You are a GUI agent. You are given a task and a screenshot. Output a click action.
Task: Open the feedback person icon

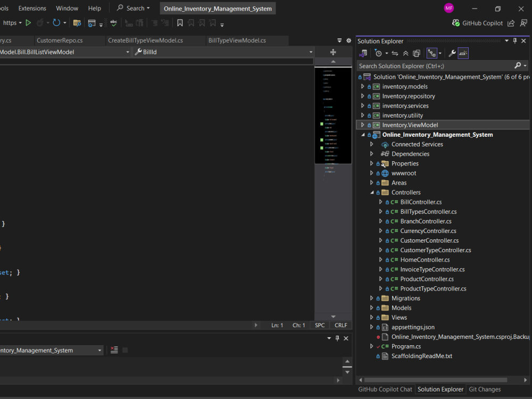coord(523,23)
